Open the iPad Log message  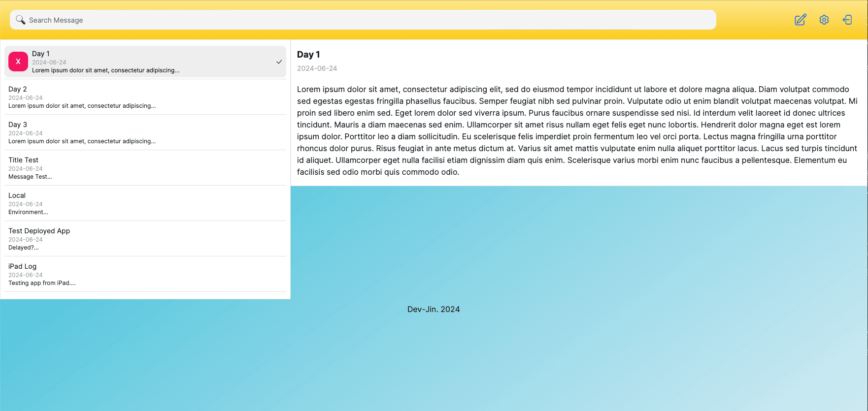pos(145,274)
